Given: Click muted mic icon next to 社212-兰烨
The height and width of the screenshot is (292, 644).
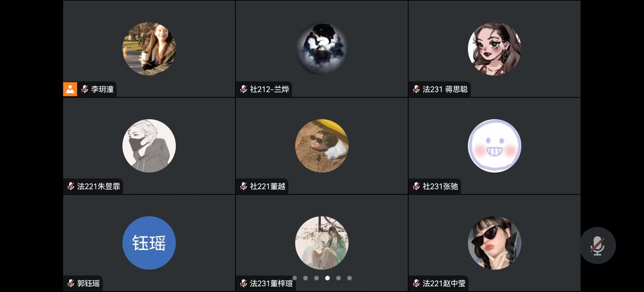Looking at the screenshot, I should click(x=244, y=89).
